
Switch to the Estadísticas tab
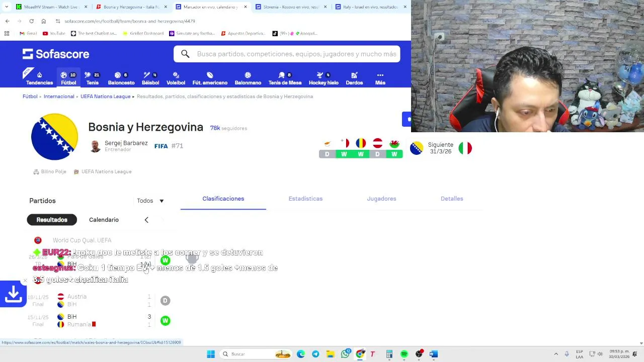pyautogui.click(x=305, y=199)
